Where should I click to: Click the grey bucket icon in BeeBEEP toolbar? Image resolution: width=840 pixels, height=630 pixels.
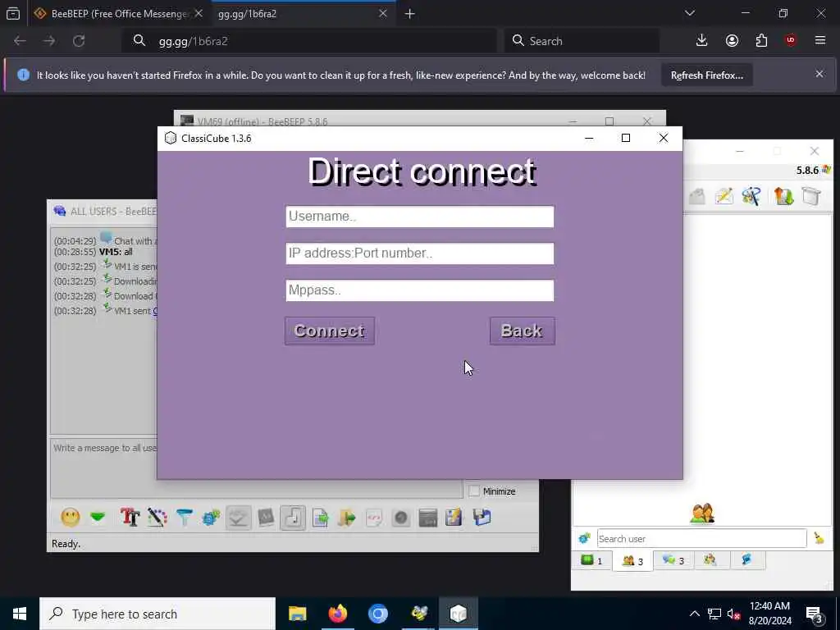point(811,196)
